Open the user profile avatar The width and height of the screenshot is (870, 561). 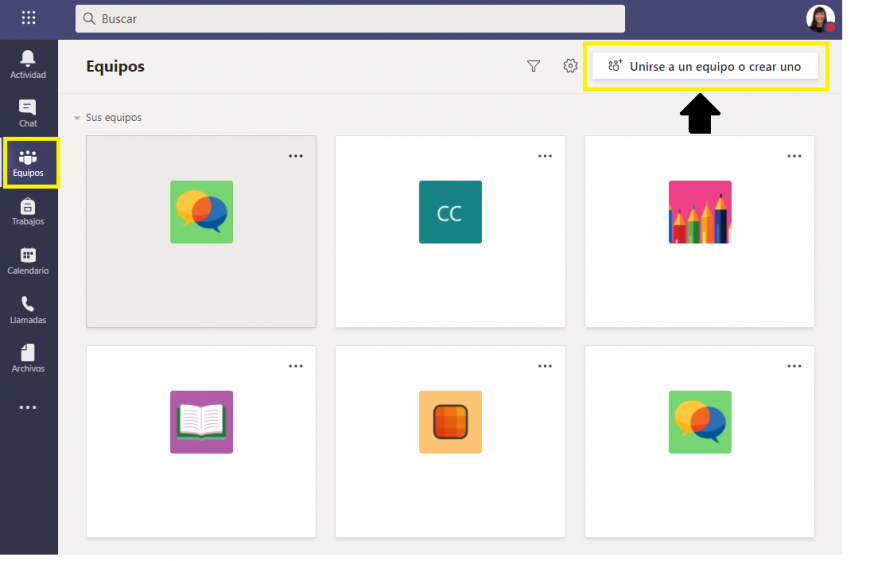[819, 18]
